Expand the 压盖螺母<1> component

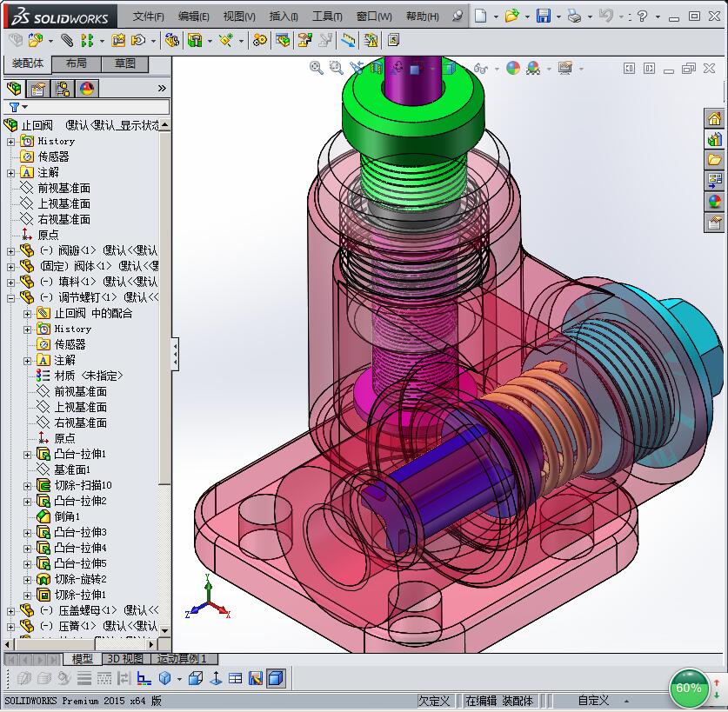(x=10, y=611)
